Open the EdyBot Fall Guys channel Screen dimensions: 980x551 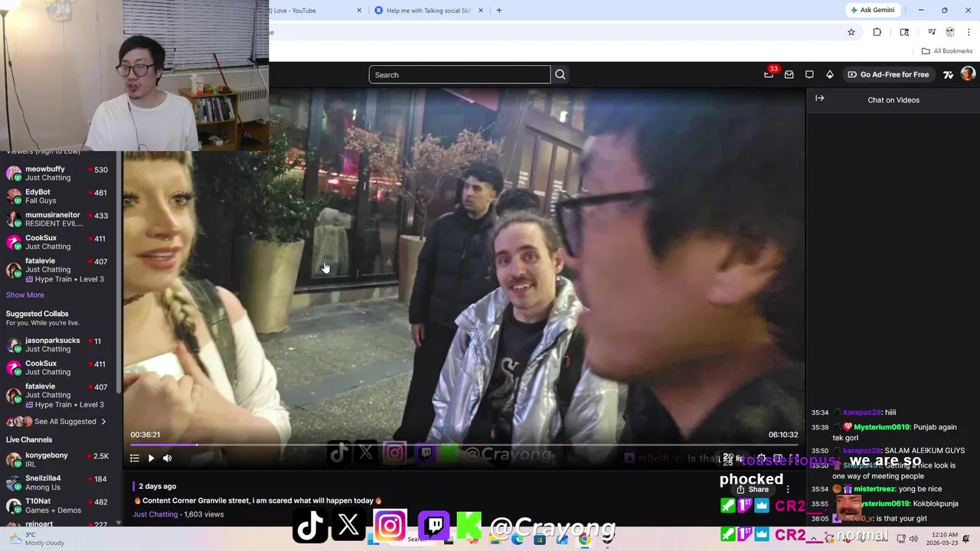point(57,196)
